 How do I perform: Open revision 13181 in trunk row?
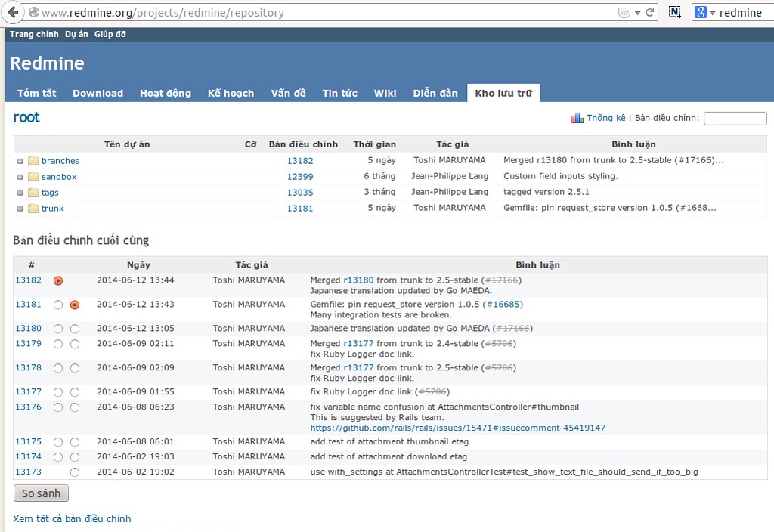(300, 209)
